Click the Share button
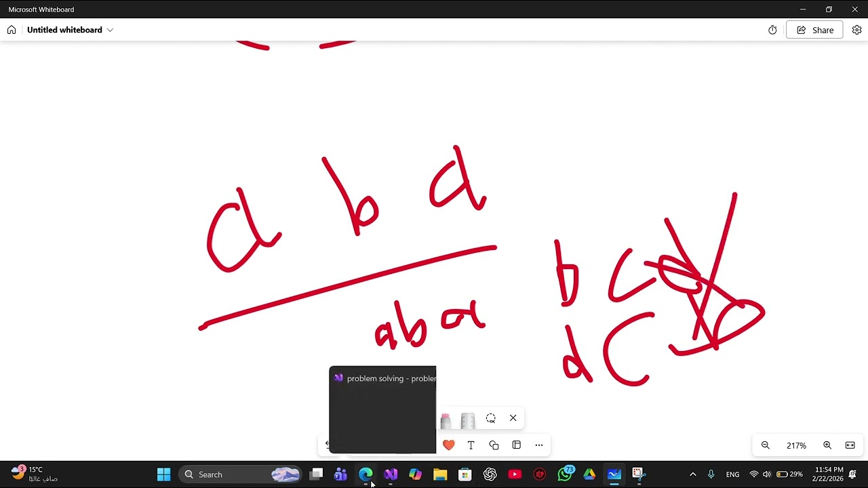868x488 pixels. click(814, 30)
